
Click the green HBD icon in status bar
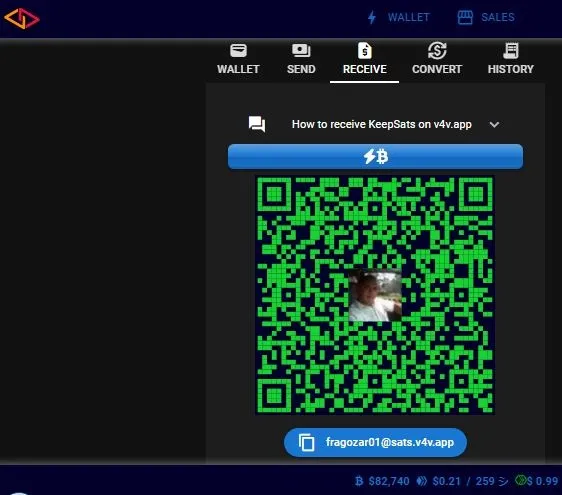pyautogui.click(x=520, y=480)
